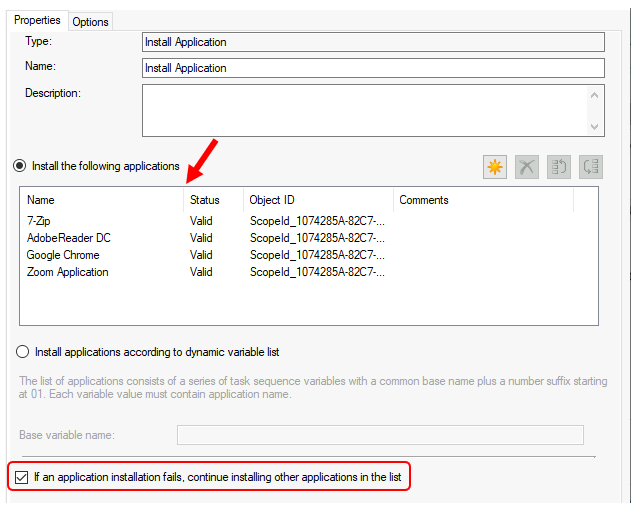Switch to the Options tab
Viewport: 637px width, 509px height.
click(90, 22)
